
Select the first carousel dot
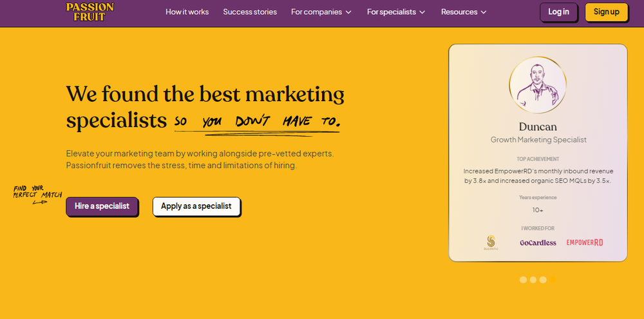coord(523,280)
